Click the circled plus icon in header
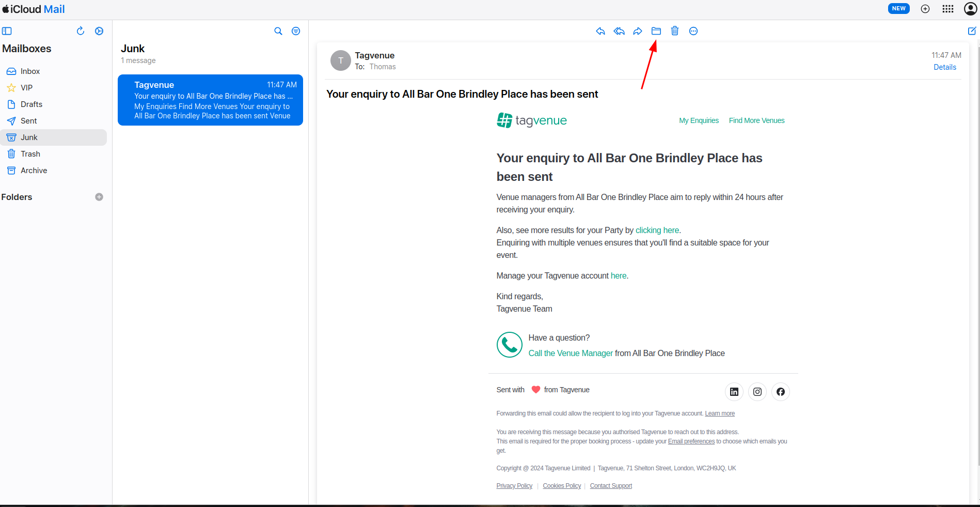The image size is (980, 507). coord(925,9)
